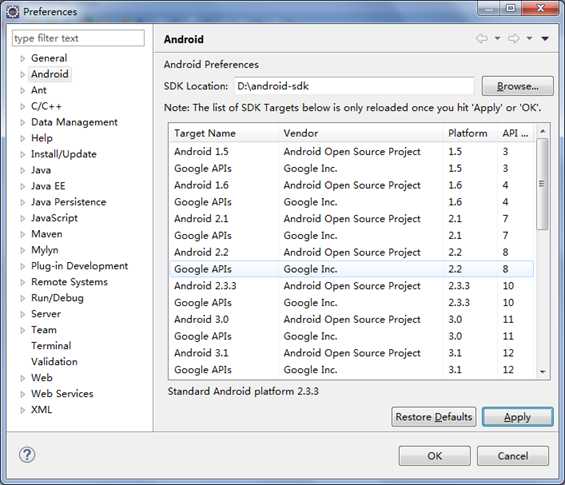Click the SDK targets scrollbar thumb
The width and height of the screenshot is (565, 485).
pos(542,184)
